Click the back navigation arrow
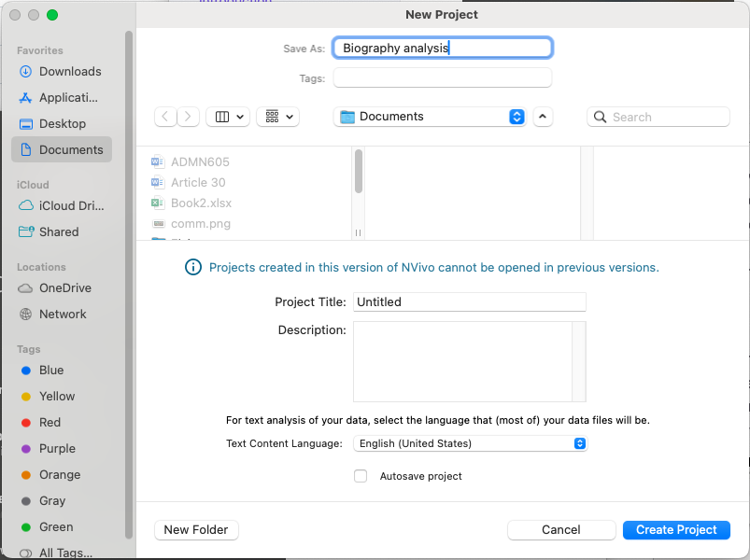Screen dimensions: 750x560 (x=165, y=117)
